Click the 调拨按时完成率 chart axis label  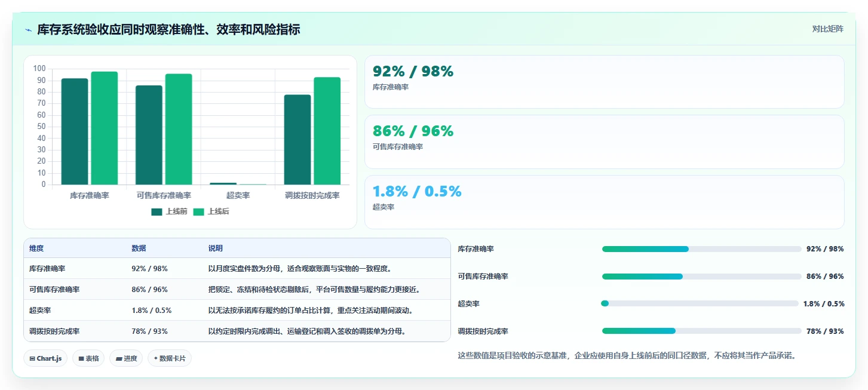click(312, 195)
